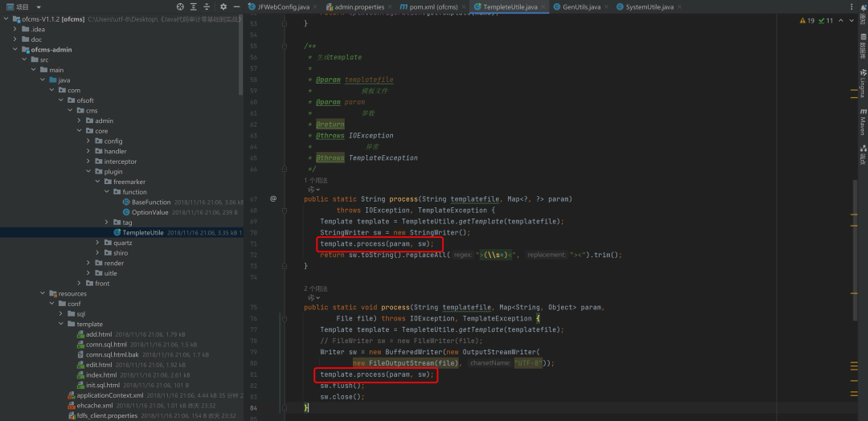Screen dimensions: 868x421
Task: Close the GenUtils.java tab
Action: [607, 7]
